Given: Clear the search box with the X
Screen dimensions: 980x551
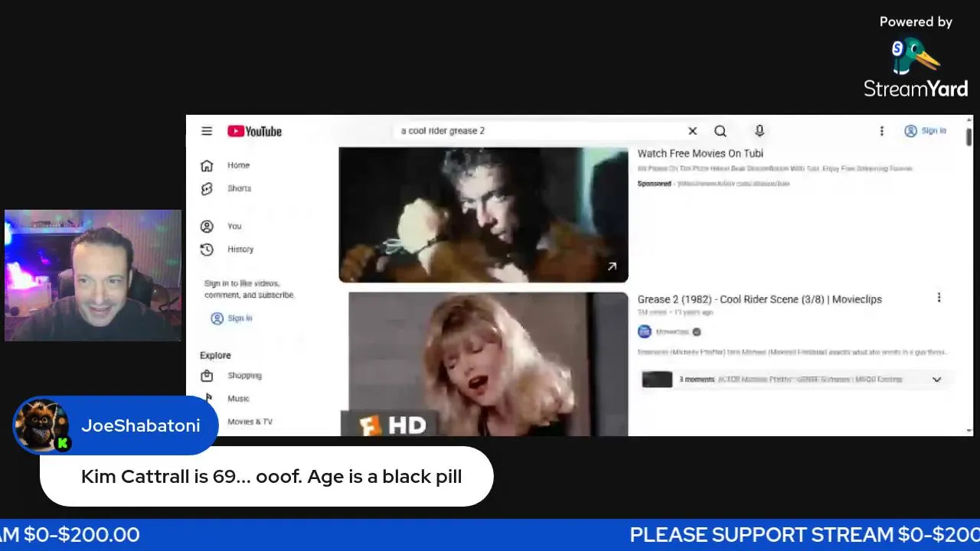Looking at the screenshot, I should click(x=692, y=131).
